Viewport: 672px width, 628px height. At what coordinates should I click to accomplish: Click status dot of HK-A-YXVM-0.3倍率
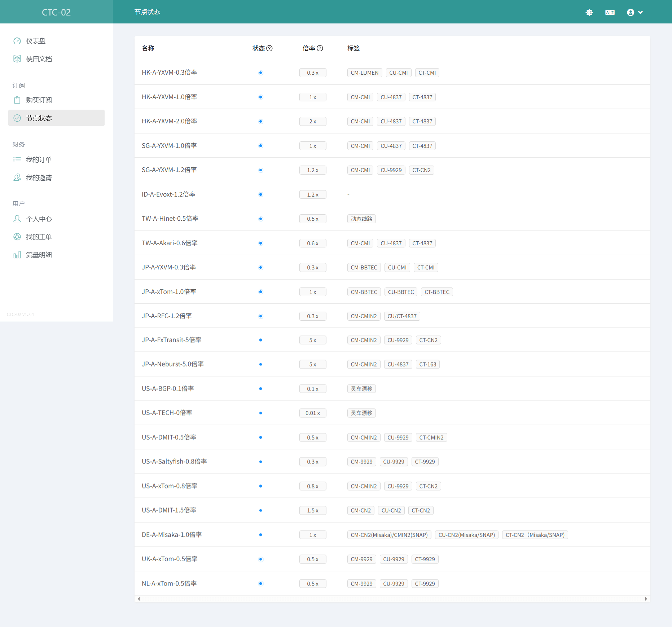[x=261, y=73]
